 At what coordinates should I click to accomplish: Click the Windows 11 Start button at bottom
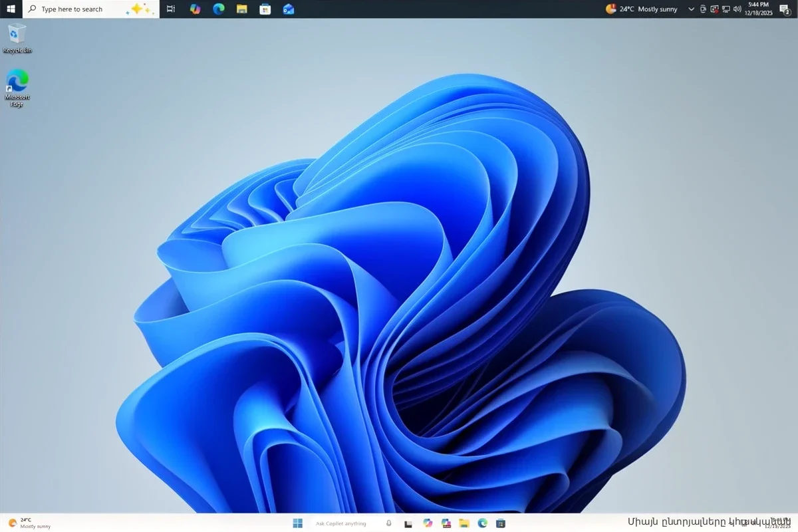coord(297,523)
